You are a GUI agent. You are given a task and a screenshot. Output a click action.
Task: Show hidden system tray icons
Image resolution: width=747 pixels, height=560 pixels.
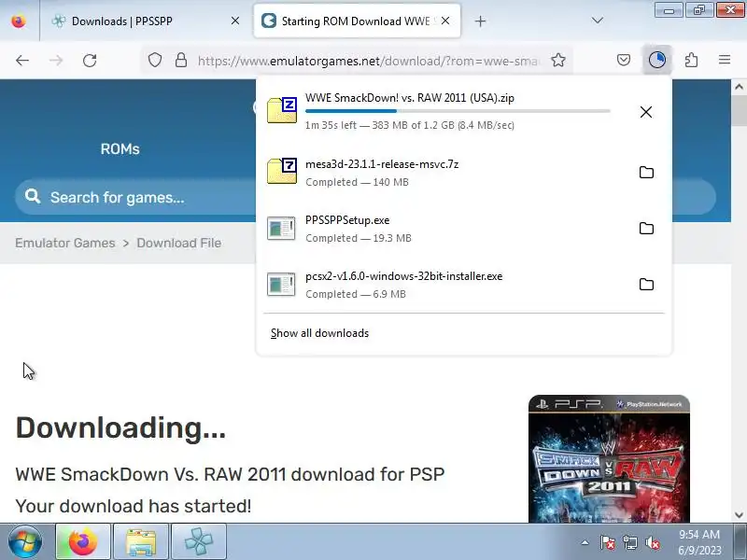click(585, 542)
